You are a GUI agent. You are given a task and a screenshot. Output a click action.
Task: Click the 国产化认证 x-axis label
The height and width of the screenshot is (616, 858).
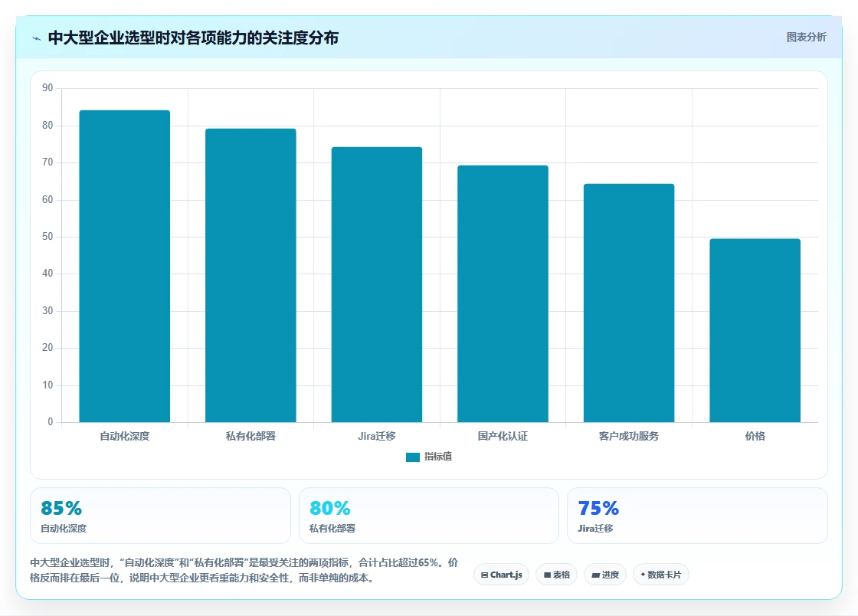[503, 436]
